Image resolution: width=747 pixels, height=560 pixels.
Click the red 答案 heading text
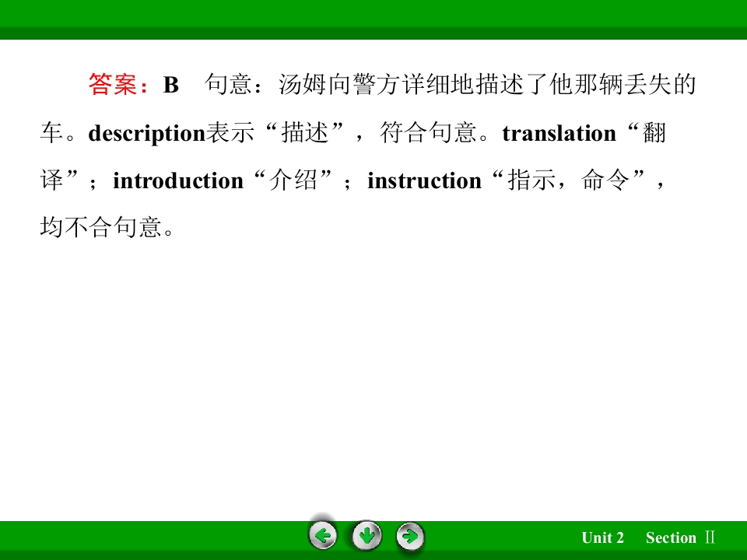[x=113, y=84]
